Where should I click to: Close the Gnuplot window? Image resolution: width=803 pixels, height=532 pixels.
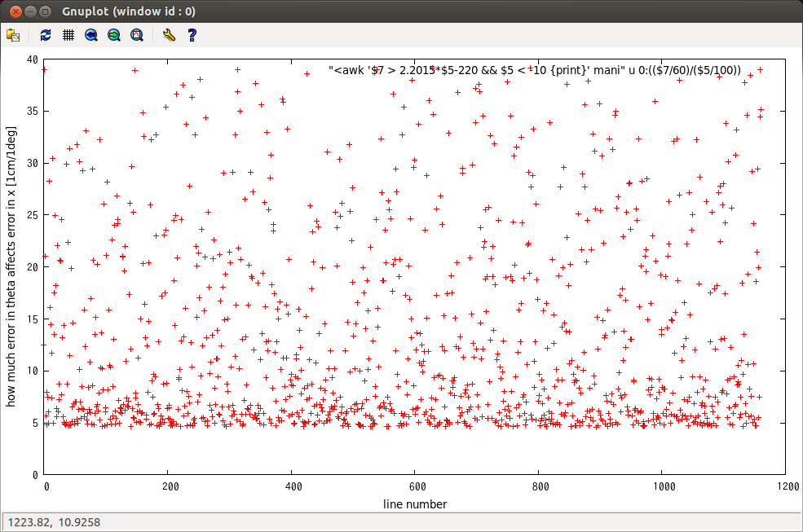13,12
